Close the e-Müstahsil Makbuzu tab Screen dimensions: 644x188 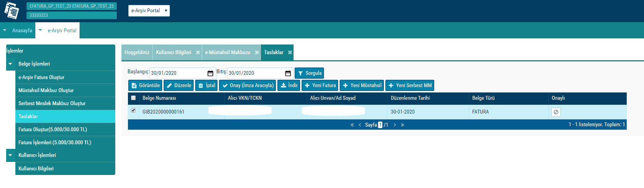pyautogui.click(x=257, y=53)
